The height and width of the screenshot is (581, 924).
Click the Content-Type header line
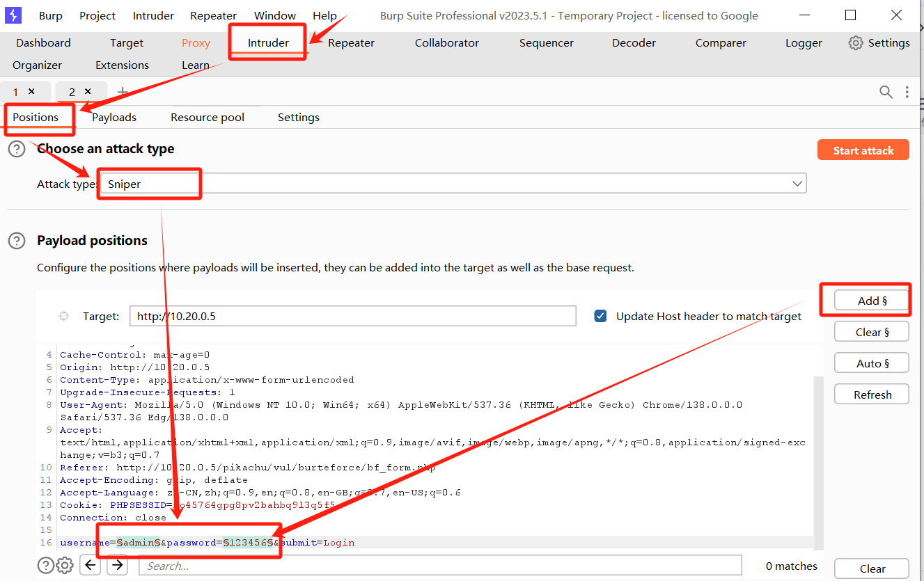click(207, 380)
